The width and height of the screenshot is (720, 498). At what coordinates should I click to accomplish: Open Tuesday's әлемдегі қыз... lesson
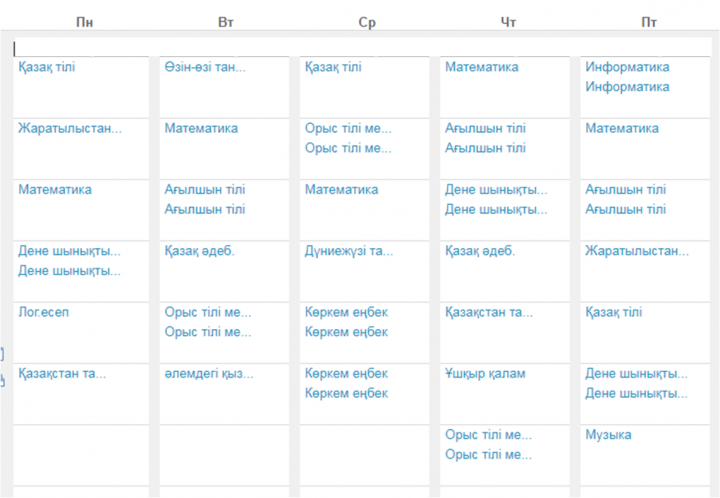pyautogui.click(x=209, y=374)
